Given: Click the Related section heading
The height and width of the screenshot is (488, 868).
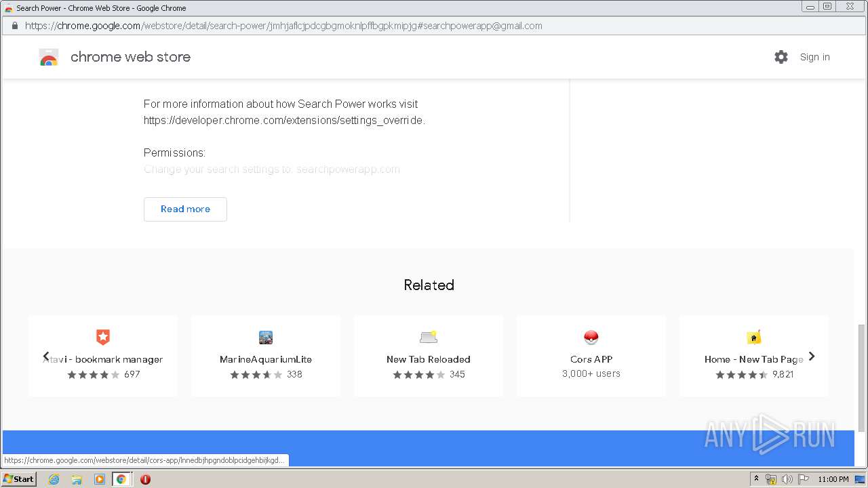Looking at the screenshot, I should [429, 285].
